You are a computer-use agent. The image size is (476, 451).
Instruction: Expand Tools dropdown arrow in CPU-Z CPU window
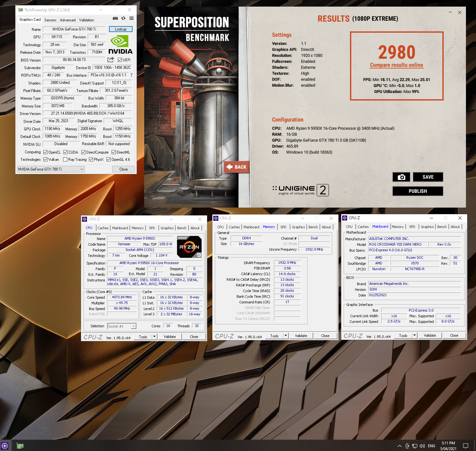(x=154, y=337)
